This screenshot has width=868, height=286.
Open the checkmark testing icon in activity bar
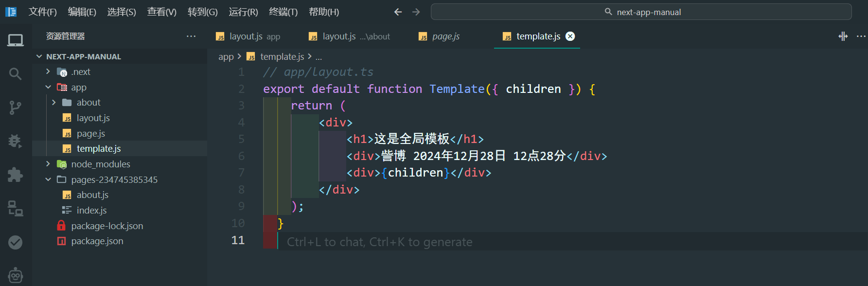point(16,242)
